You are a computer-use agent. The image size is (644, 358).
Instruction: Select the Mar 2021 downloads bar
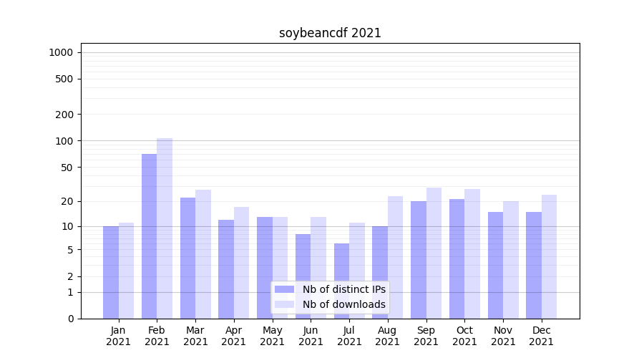[203, 254]
